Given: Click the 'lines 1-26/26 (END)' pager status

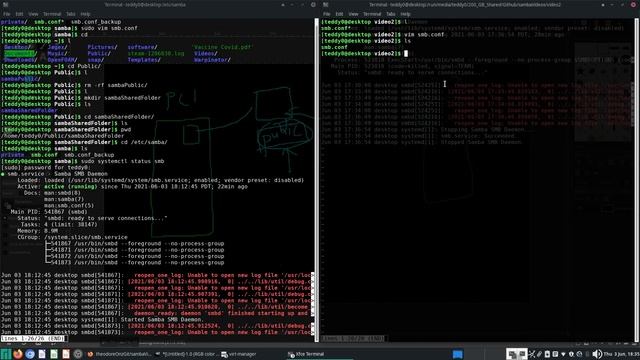Looking at the screenshot, I should tap(32, 338).
